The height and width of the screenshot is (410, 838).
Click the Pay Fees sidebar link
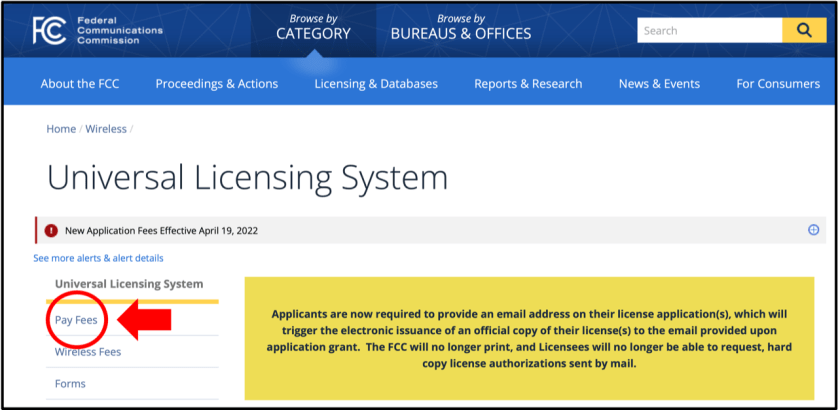tap(76, 320)
